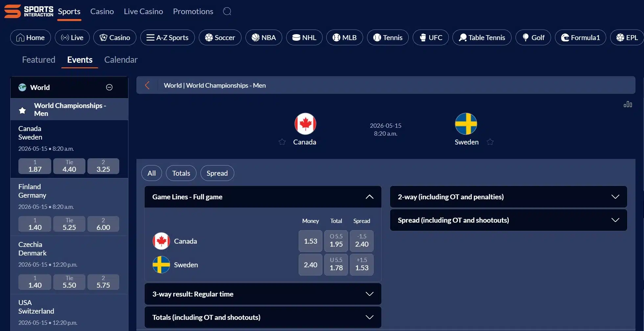Screen dimensions: 644x331
Task: Switch to the Events tab
Action: coord(80,60)
